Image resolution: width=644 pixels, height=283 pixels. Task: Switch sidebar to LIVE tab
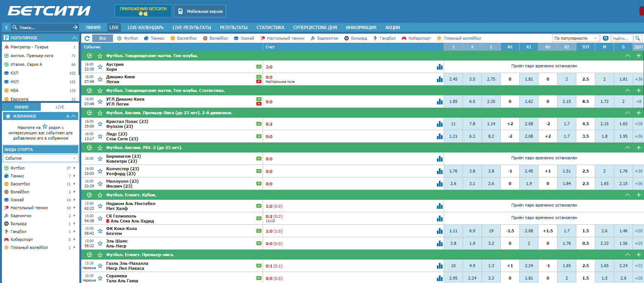point(60,107)
